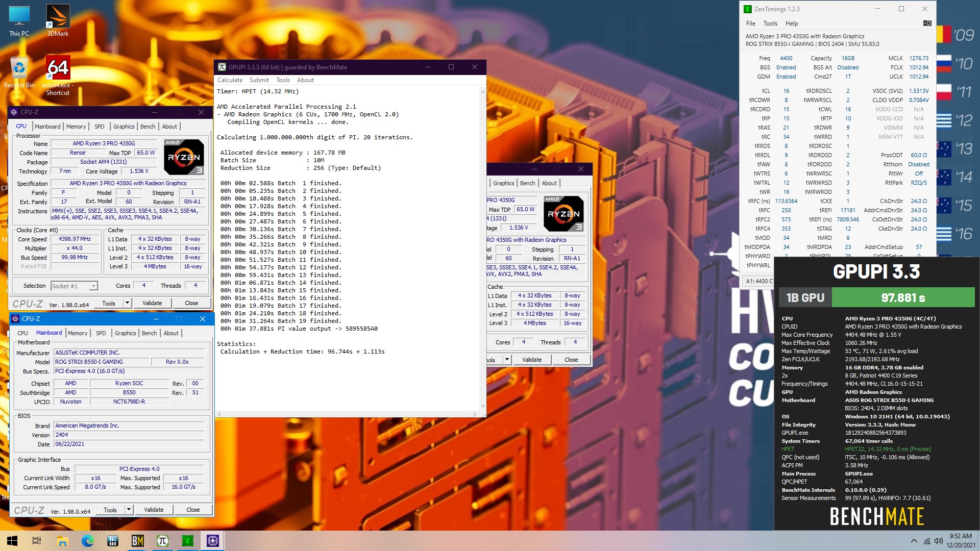The height and width of the screenshot is (551, 980).
Task: Select the Core Speed 4398.97 MHz value
Action: [x=75, y=239]
